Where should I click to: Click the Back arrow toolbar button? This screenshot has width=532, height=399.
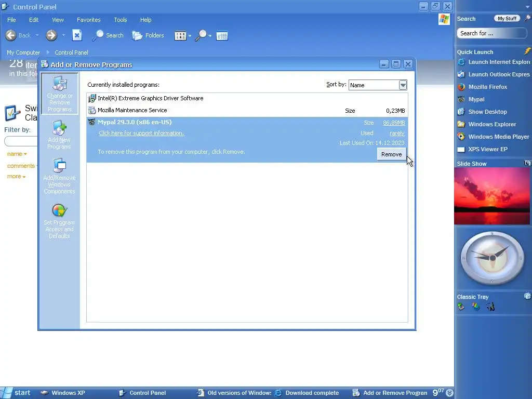[11, 35]
